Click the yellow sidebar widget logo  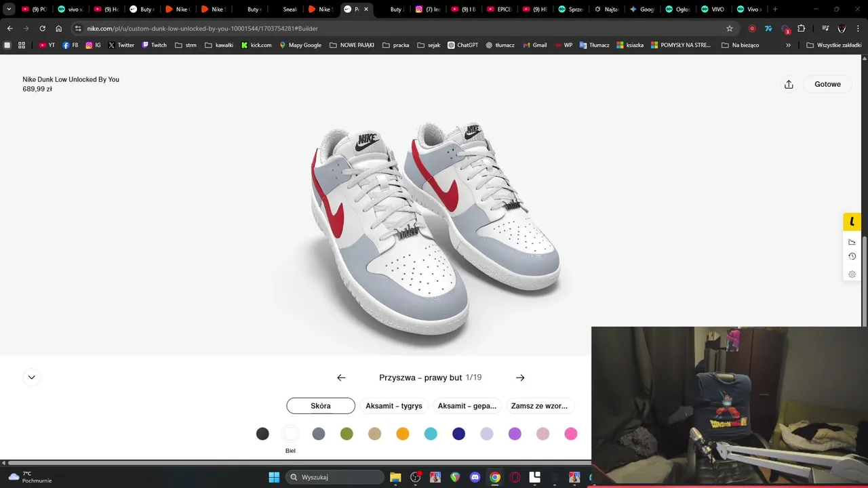852,222
